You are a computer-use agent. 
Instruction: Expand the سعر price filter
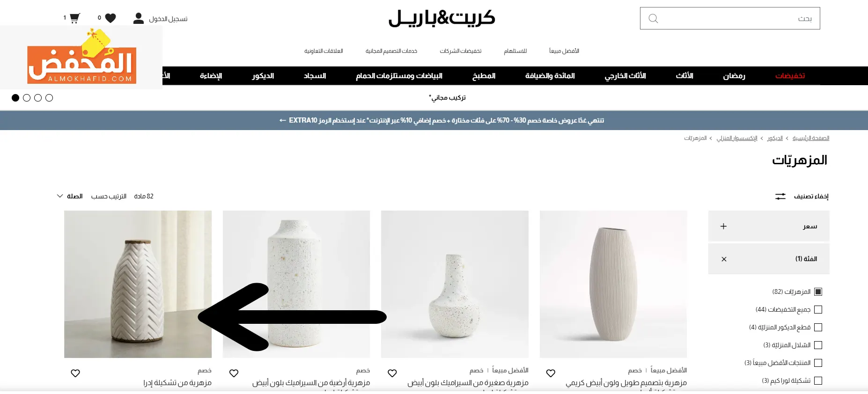769,226
